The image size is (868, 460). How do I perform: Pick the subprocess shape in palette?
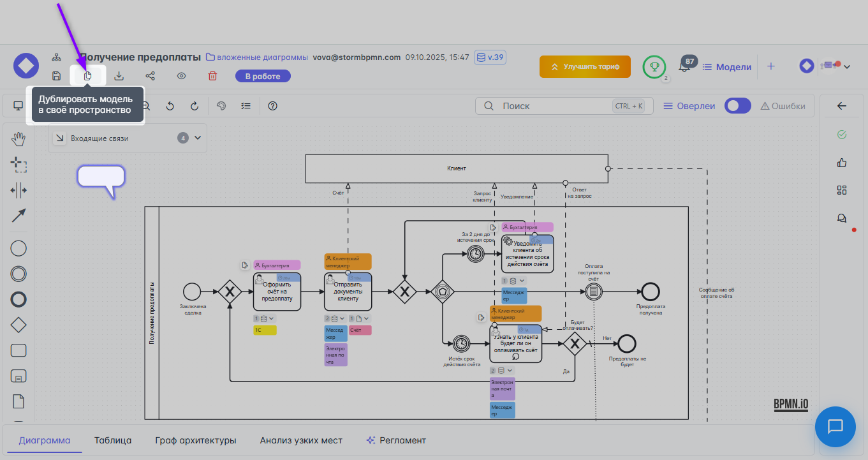pyautogui.click(x=18, y=376)
